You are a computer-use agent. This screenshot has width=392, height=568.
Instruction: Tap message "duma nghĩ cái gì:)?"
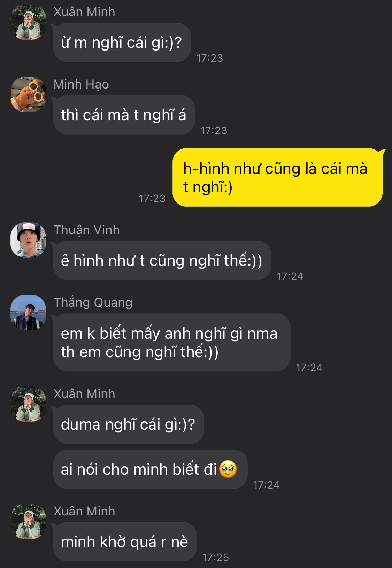click(x=129, y=424)
